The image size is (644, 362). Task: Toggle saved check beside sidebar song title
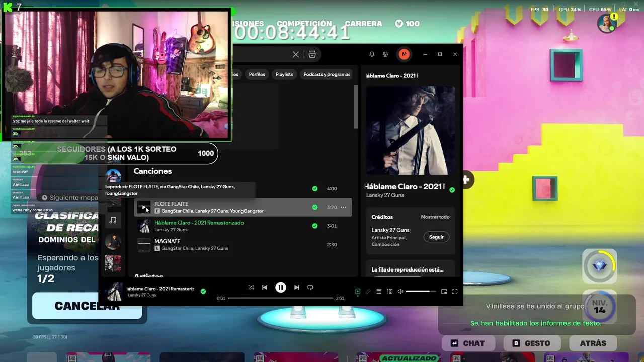[x=452, y=190]
